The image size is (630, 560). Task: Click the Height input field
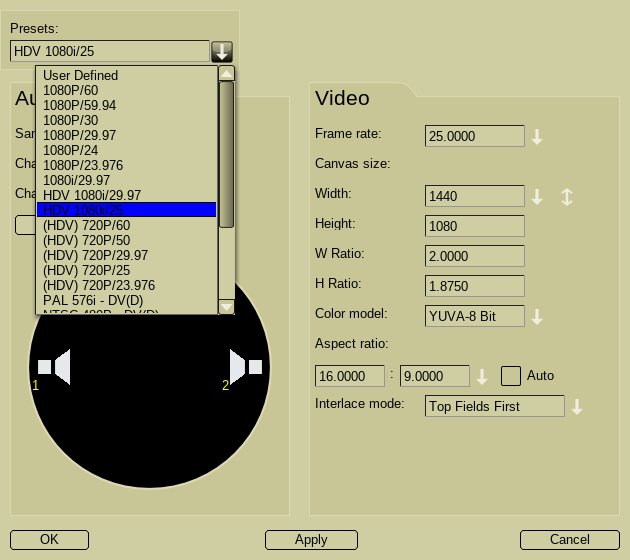[474, 227]
